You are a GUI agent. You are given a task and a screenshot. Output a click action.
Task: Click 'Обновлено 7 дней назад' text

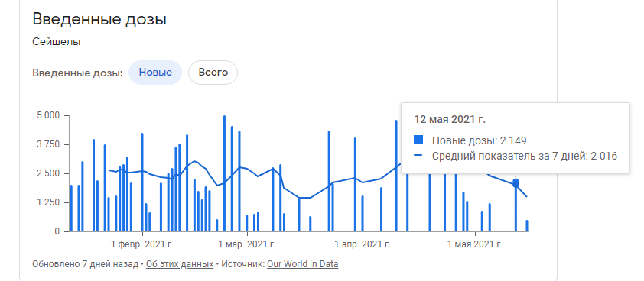tap(86, 264)
